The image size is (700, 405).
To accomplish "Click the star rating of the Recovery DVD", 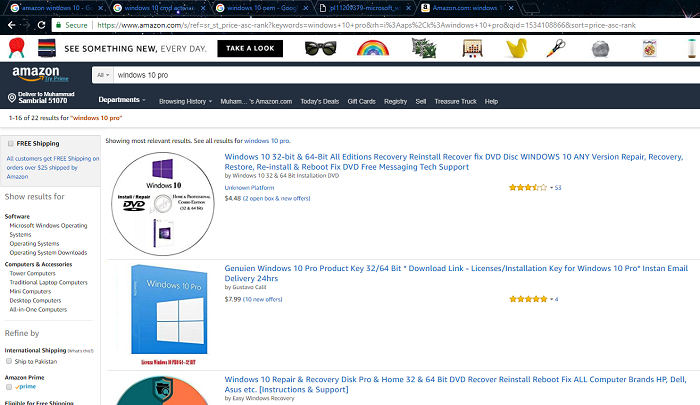I will [x=528, y=188].
